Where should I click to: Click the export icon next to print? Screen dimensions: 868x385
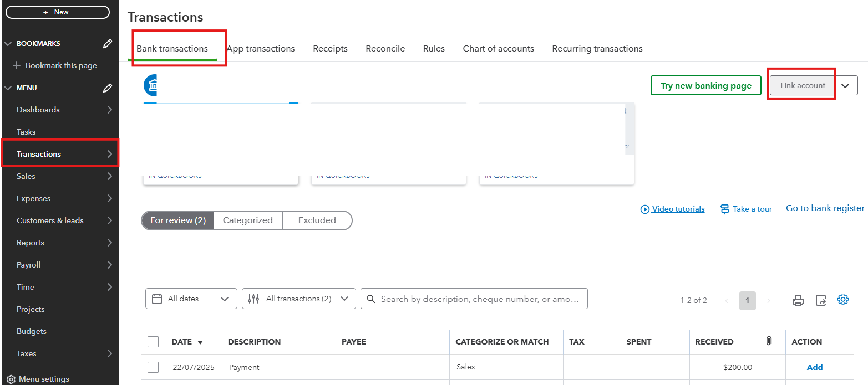coord(821,300)
